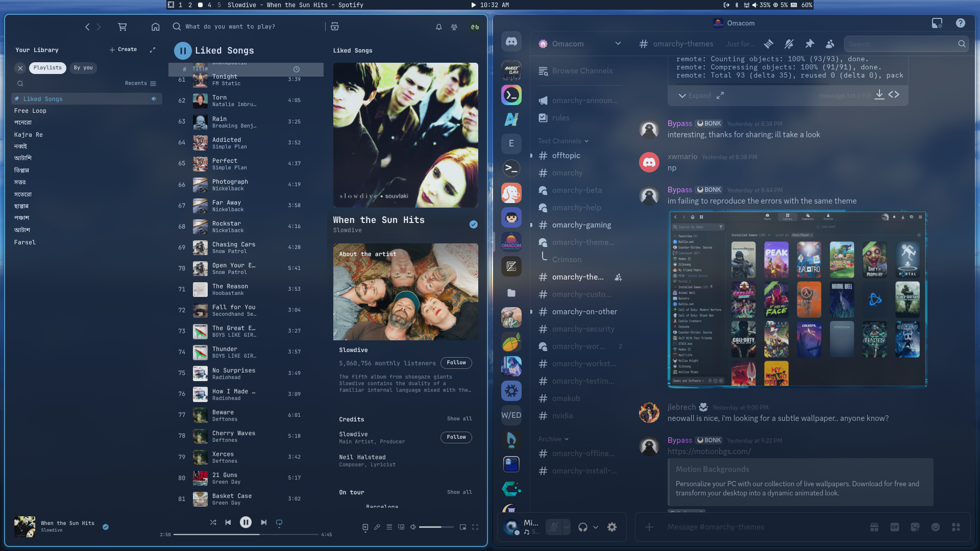
Task: Follow Slowdive near monthly listeners
Action: 456,363
